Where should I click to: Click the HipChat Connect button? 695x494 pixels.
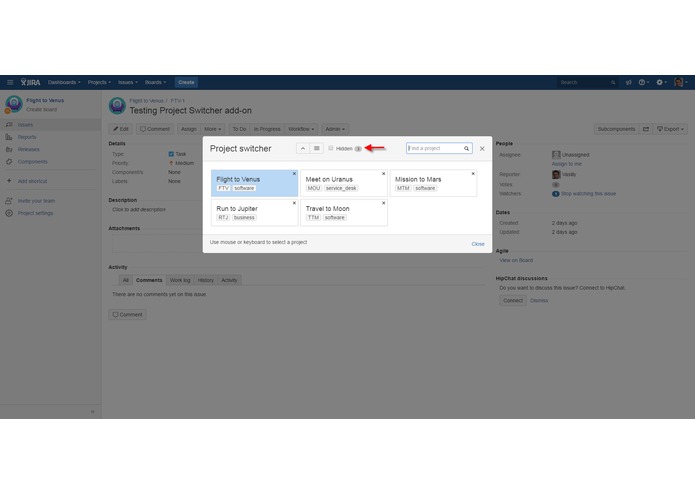coord(513,300)
